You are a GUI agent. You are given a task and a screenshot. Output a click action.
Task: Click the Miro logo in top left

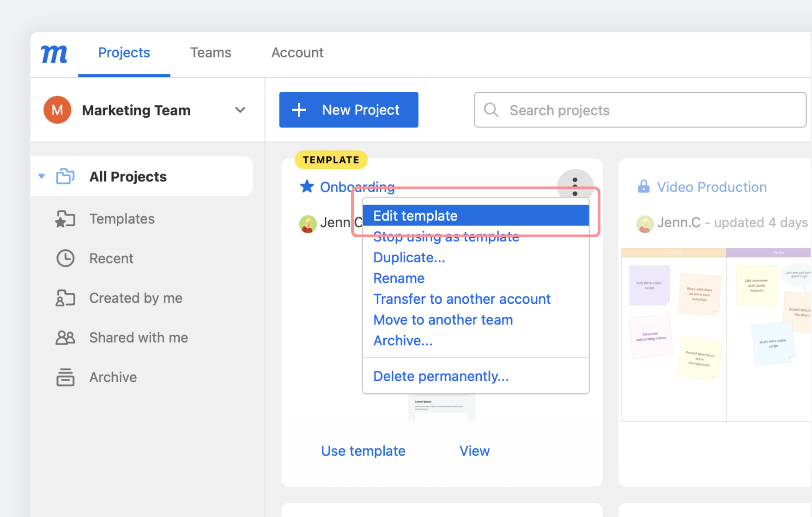54,54
